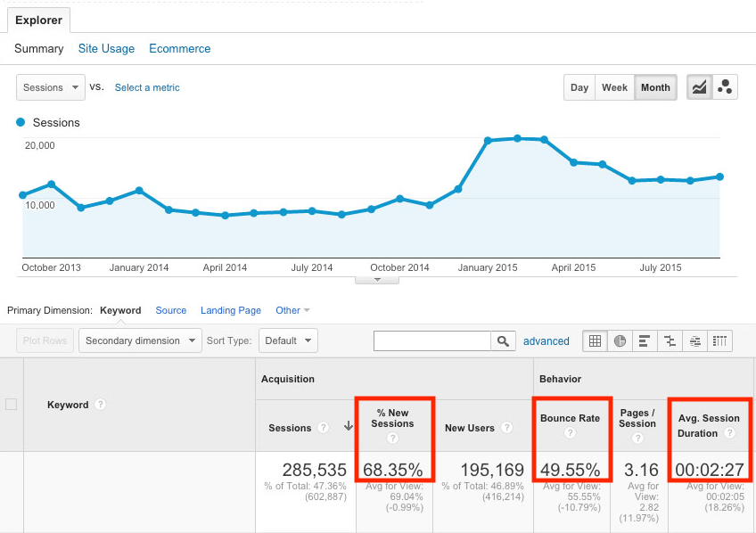Open the Secondary dimension dropdown
The image size is (756, 533).
140,340
